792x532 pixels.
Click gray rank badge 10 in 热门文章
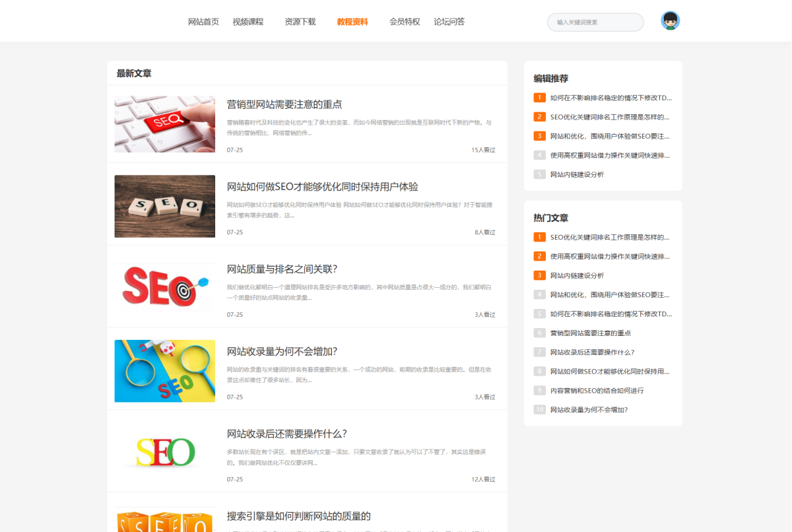[540, 409]
